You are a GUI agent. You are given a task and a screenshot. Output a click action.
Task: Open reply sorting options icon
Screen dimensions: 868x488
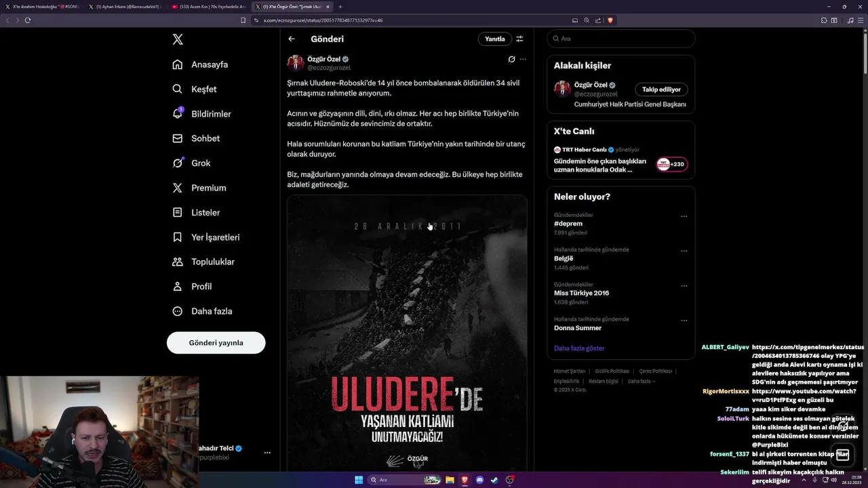coord(519,39)
